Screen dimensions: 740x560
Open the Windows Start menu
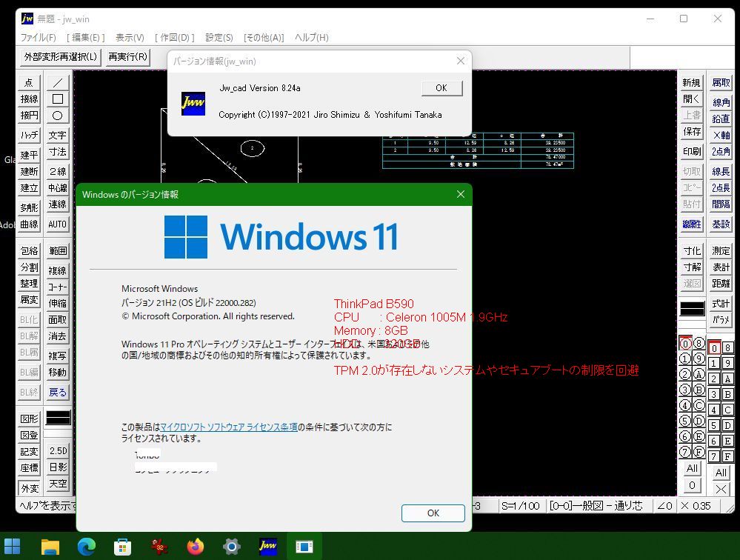pyautogui.click(x=13, y=547)
